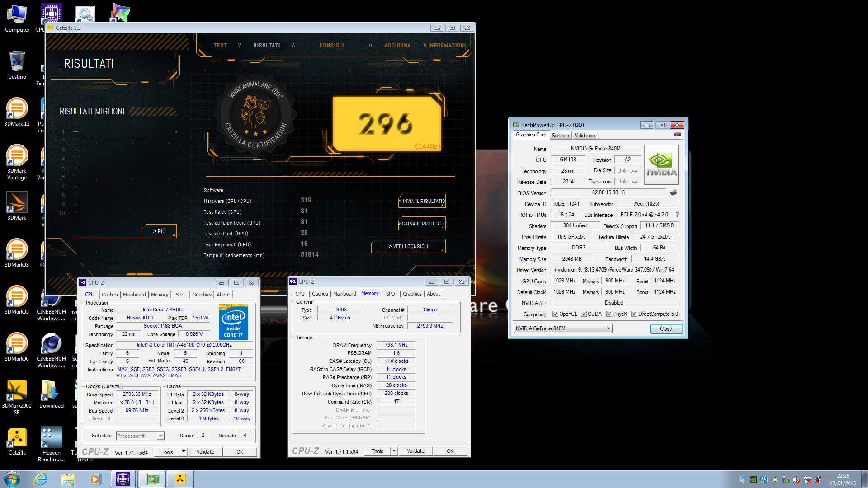Click the PIÙ button under best results
Viewport: 868px width, 488px height.
[159, 231]
